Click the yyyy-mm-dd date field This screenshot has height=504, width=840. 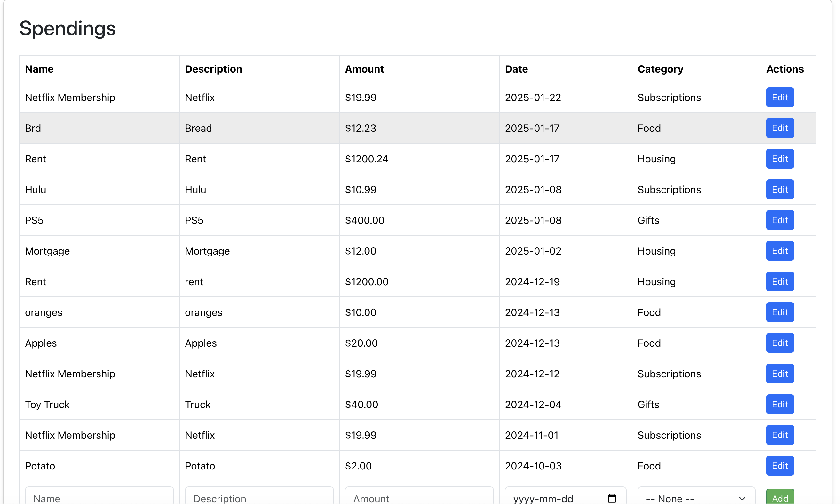coord(550,498)
